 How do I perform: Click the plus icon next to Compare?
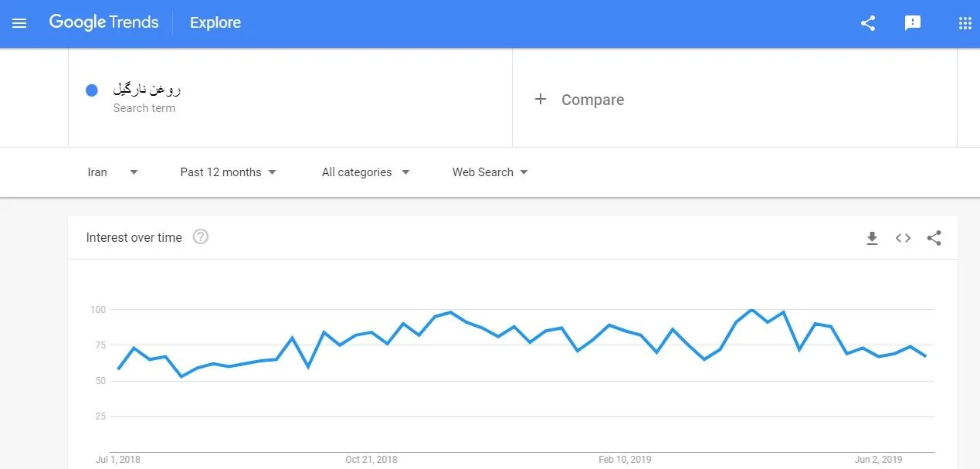(x=541, y=99)
